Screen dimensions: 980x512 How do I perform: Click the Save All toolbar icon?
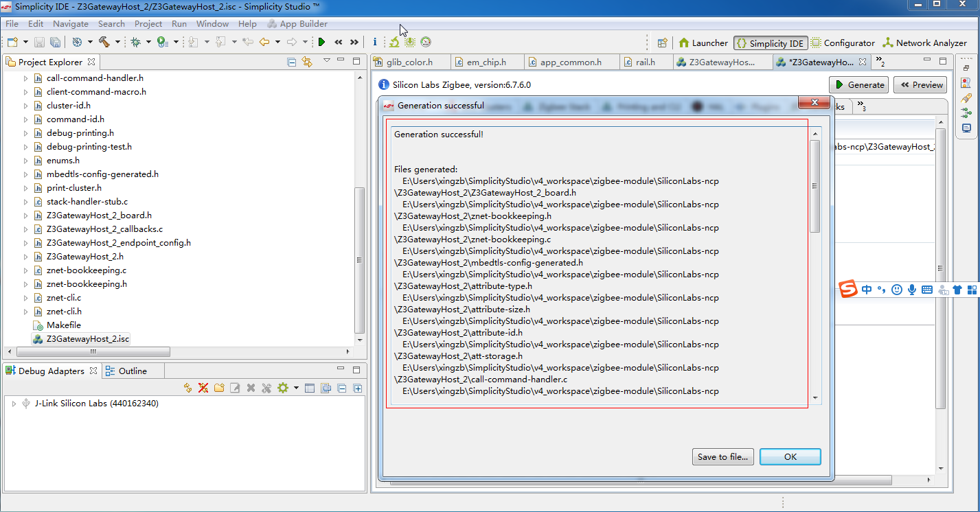click(x=54, y=42)
